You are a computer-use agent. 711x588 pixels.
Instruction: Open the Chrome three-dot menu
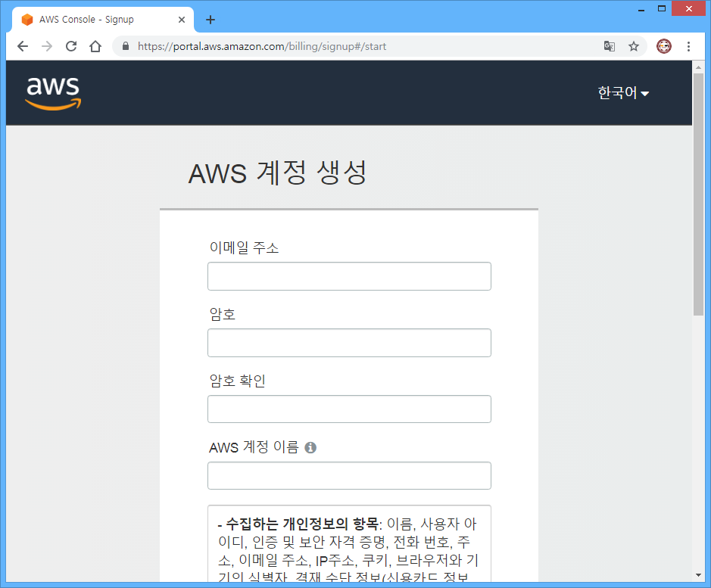(x=688, y=46)
